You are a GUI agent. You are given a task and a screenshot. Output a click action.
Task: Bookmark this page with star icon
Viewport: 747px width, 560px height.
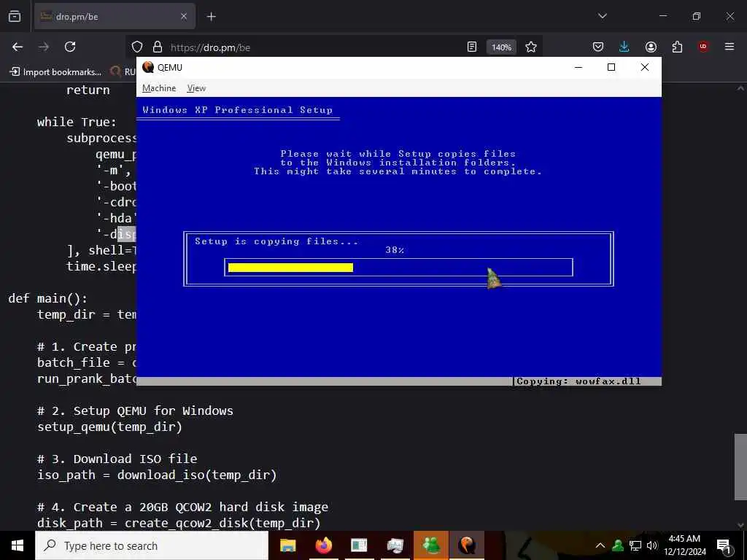[531, 47]
